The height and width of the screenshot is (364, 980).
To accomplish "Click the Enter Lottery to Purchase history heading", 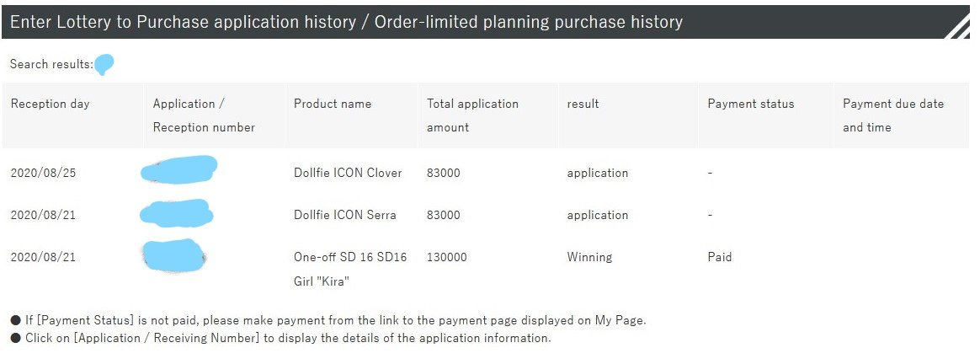I will [346, 22].
